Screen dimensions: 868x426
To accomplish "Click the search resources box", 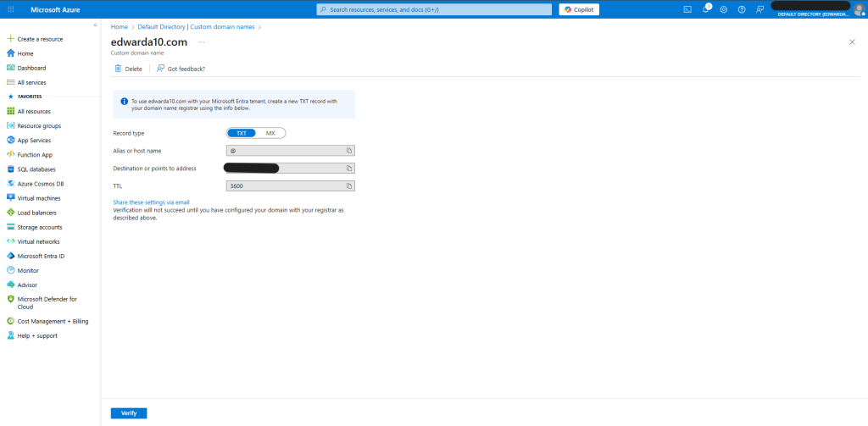I will click(x=434, y=9).
